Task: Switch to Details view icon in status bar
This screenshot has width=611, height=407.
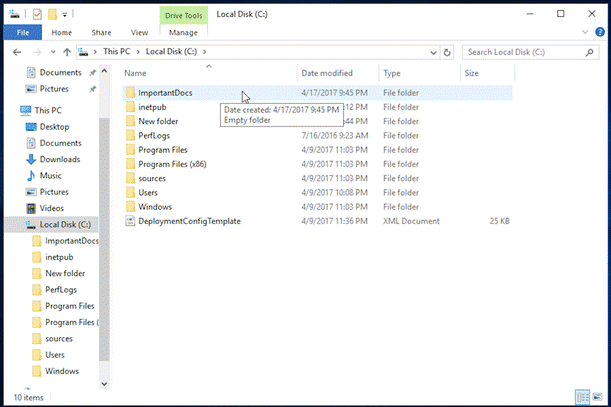Action: click(x=583, y=397)
